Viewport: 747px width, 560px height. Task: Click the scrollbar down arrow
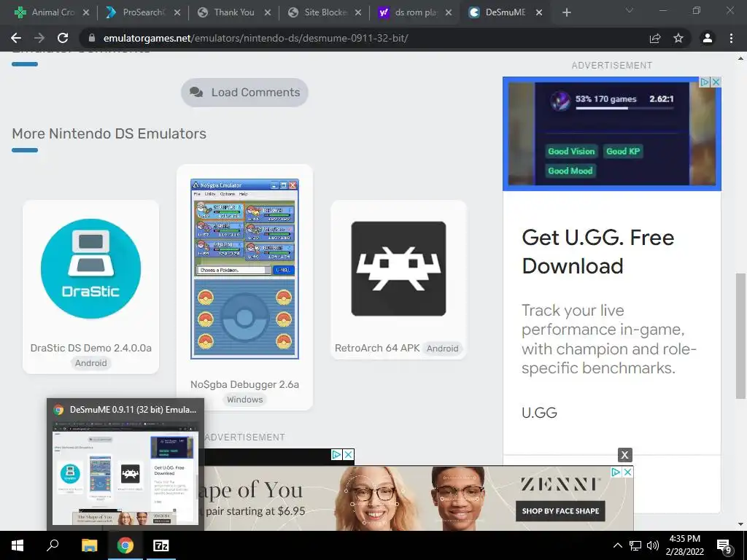point(740,524)
